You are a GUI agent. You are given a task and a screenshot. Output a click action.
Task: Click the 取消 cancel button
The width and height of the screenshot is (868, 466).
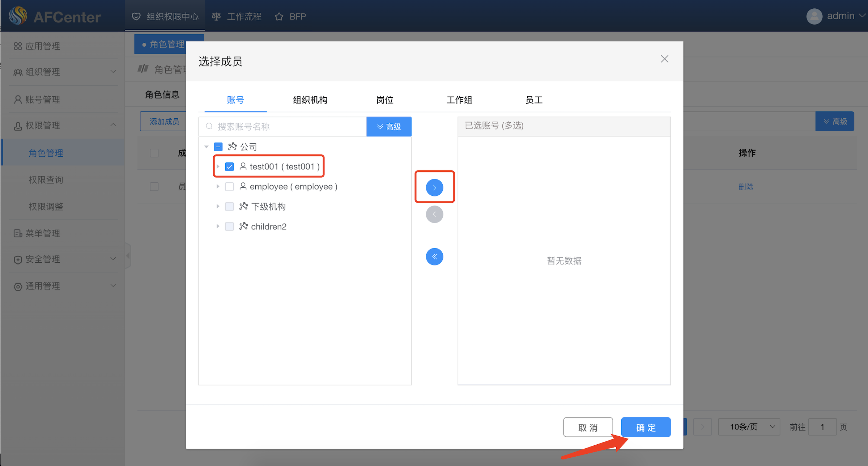588,427
